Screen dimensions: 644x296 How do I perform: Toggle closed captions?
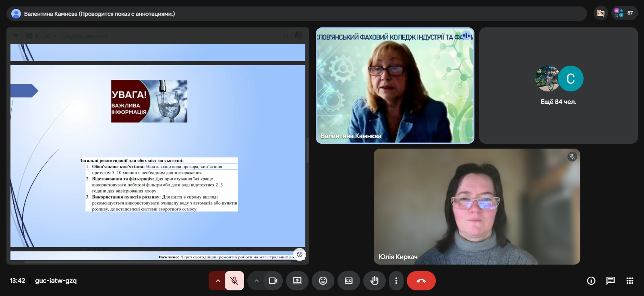(349, 281)
